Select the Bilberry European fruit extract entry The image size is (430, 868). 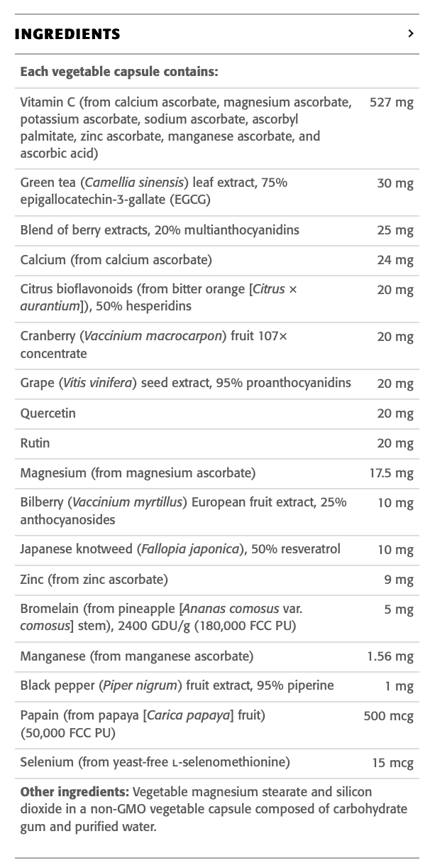coord(183,511)
